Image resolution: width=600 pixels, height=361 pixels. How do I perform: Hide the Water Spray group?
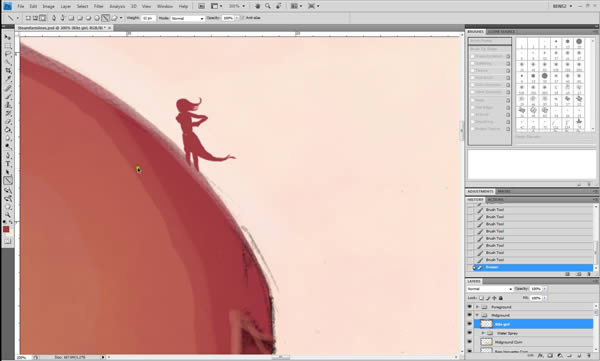pyautogui.click(x=470, y=333)
